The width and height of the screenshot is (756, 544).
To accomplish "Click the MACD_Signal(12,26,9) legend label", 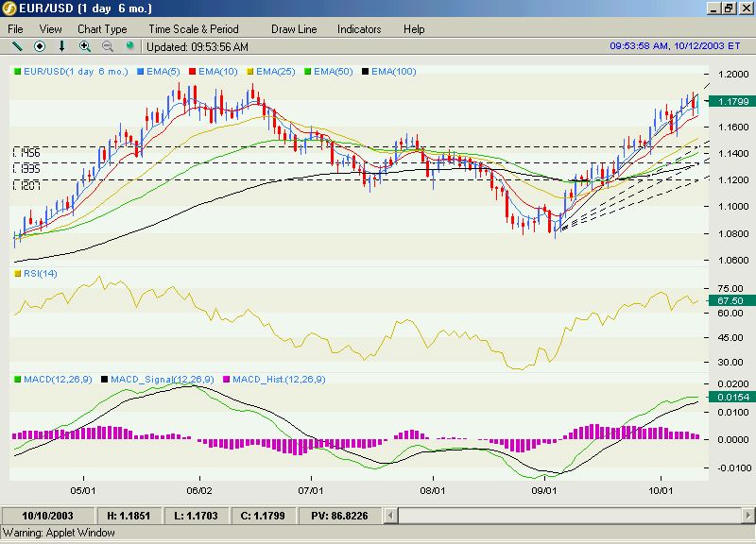I will point(163,380).
